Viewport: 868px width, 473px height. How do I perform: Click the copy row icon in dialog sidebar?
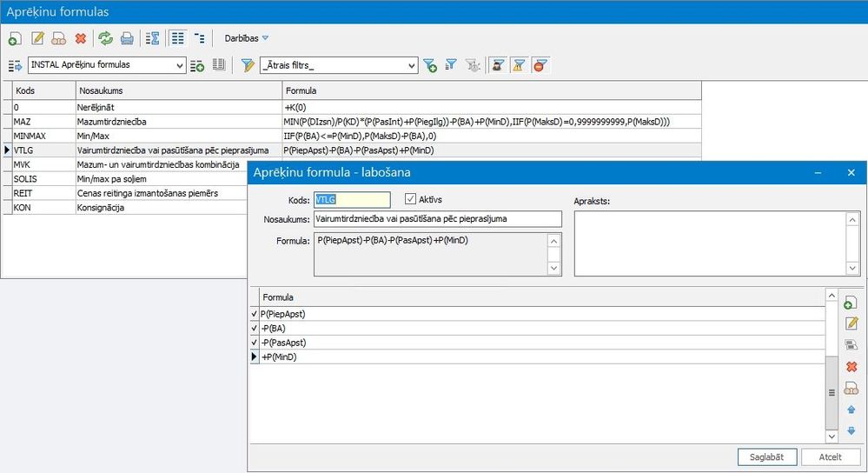coord(851,345)
